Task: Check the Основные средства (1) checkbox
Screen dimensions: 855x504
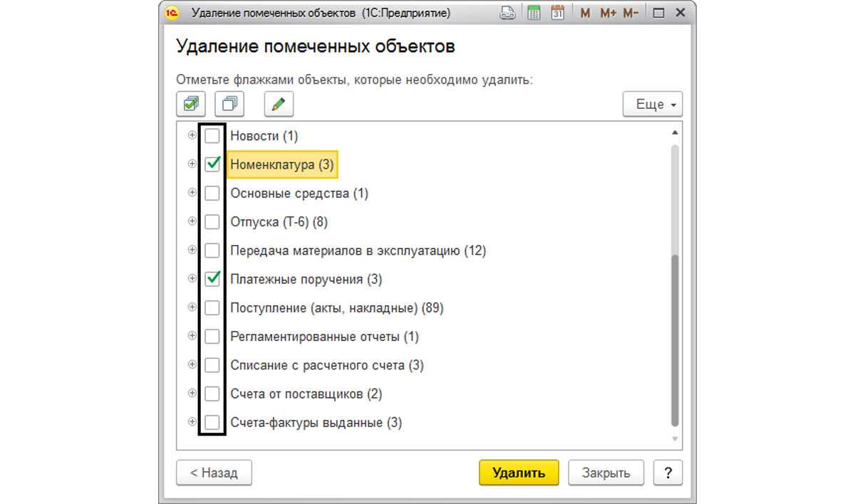Action: click(212, 193)
